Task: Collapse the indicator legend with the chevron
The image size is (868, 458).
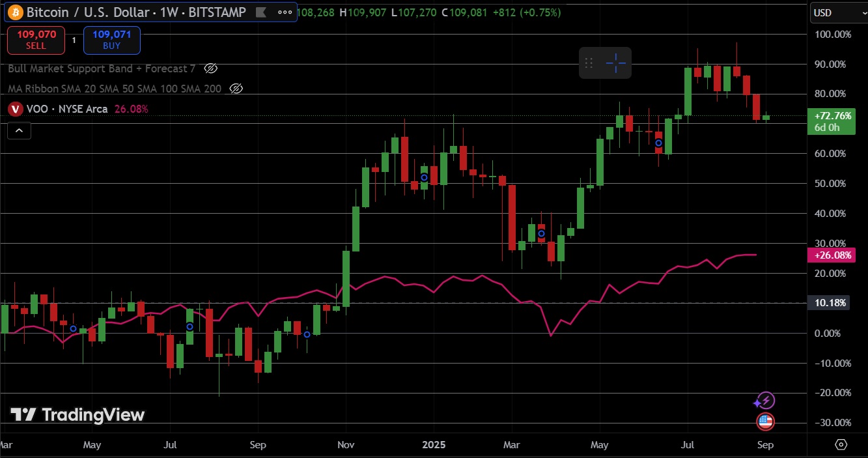Action: 19,131
